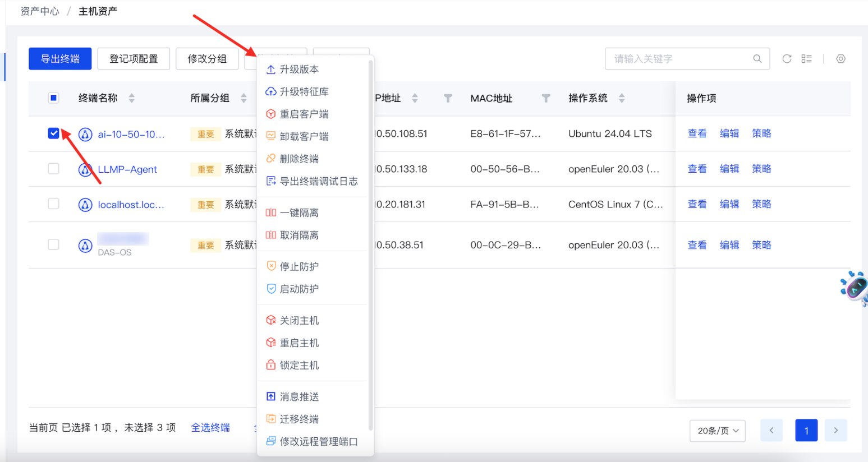
Task: Open the column settings gear icon
Action: (840, 59)
